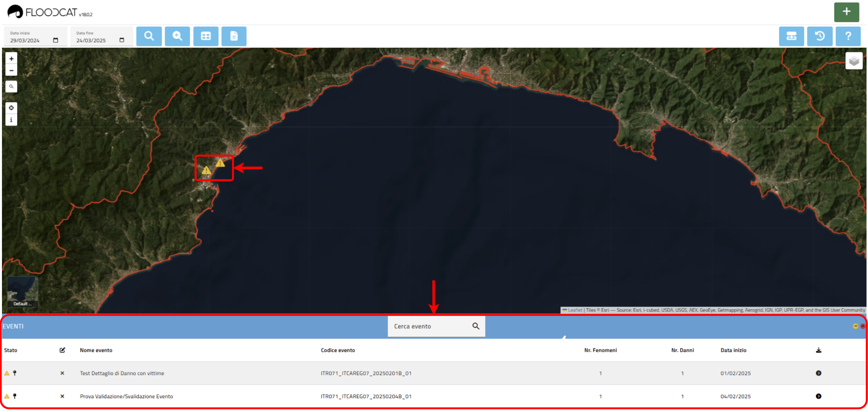868x412 pixels.
Task: Click X toggle on Test Dettaglio row
Action: pyautogui.click(x=62, y=373)
